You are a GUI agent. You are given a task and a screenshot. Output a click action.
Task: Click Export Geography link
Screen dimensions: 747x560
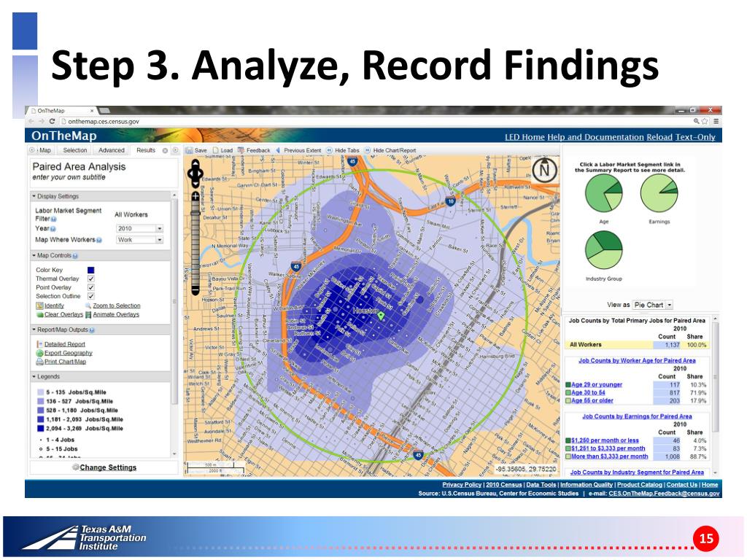[68, 354]
